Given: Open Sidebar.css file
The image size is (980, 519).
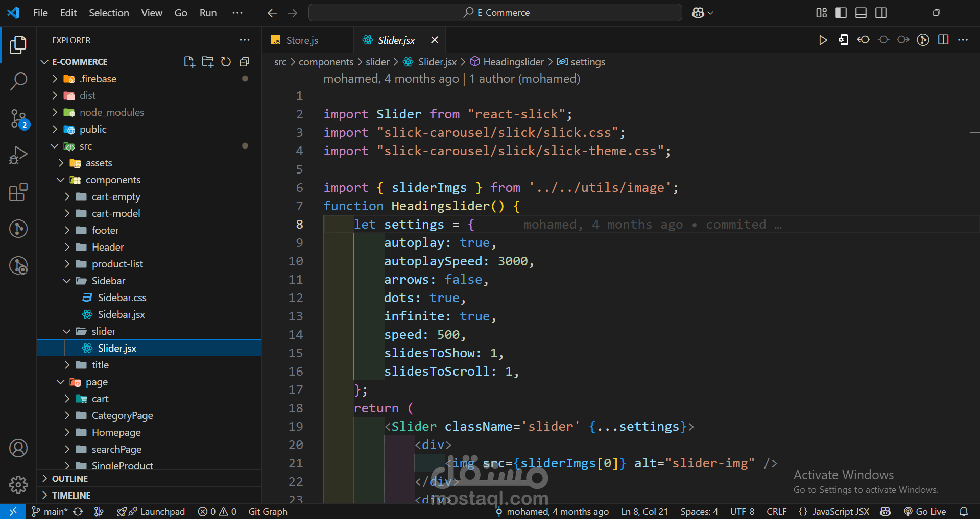Looking at the screenshot, I should tap(149, 298).
